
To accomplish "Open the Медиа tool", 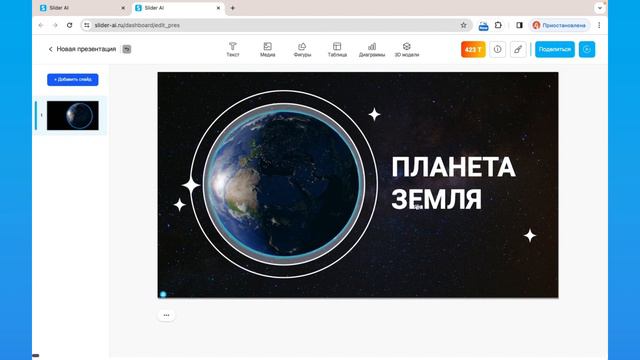I will coord(268,49).
